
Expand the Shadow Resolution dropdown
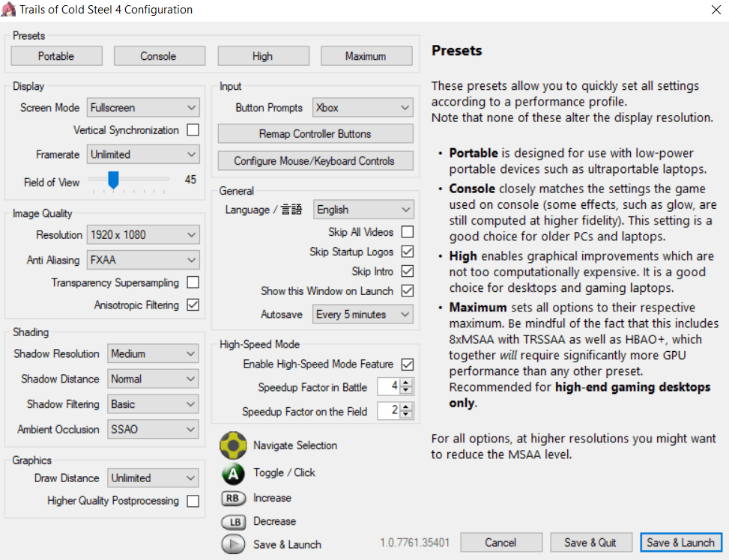(153, 353)
